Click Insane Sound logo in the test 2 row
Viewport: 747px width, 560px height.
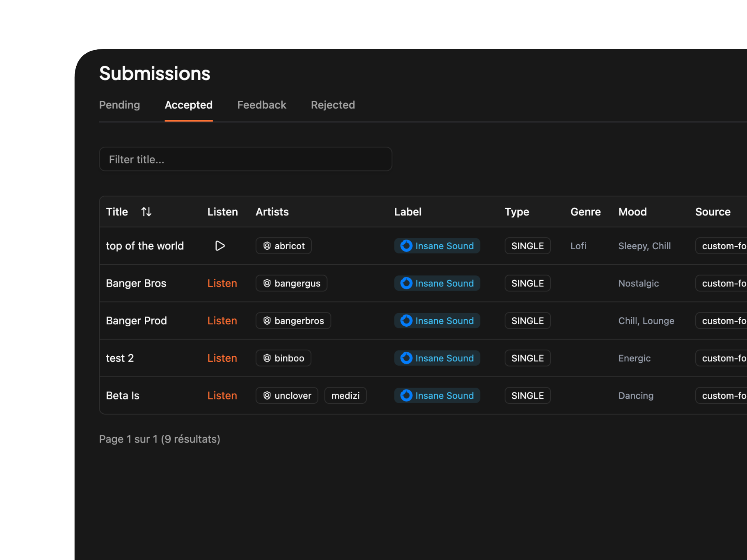[x=406, y=358]
